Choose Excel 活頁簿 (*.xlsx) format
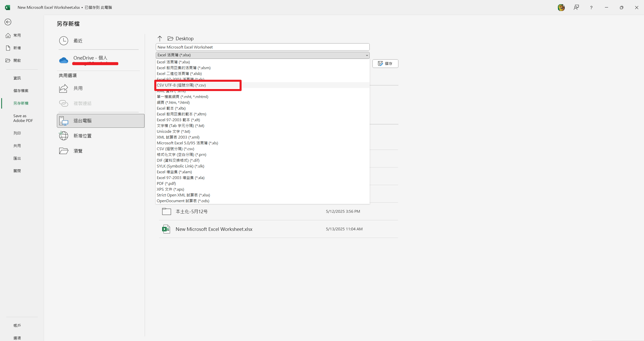Viewport: 644px width, 341px height. (262, 62)
